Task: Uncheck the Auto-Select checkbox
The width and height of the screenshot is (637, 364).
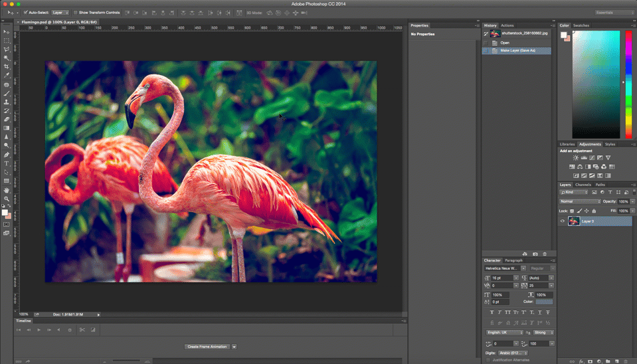Action: click(x=26, y=13)
